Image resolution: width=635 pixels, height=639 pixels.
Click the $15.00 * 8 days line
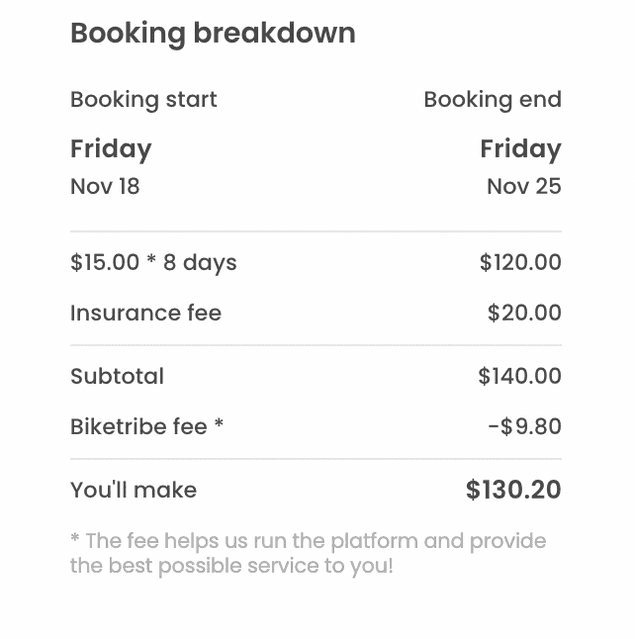point(153,263)
